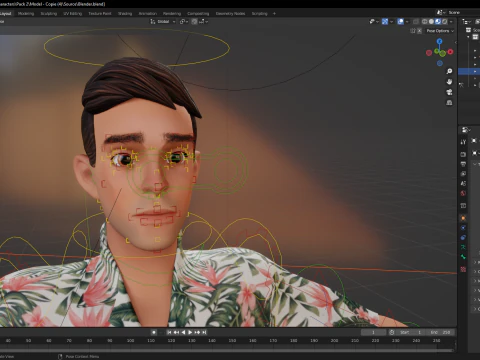Switch perspective/orthographic view icon
Screen dimensions: 480x360
pos(449,102)
